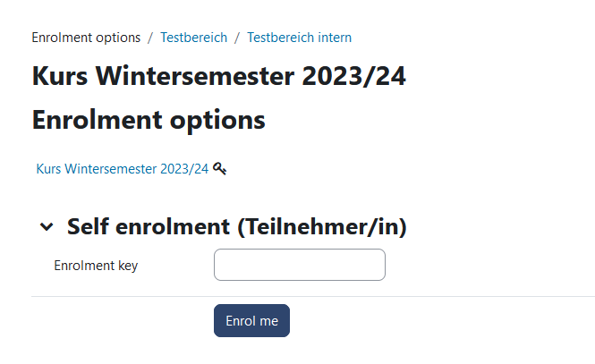Navigate to the parent category Testbereich
Viewport: 595px width, 364px height.
[x=193, y=38]
